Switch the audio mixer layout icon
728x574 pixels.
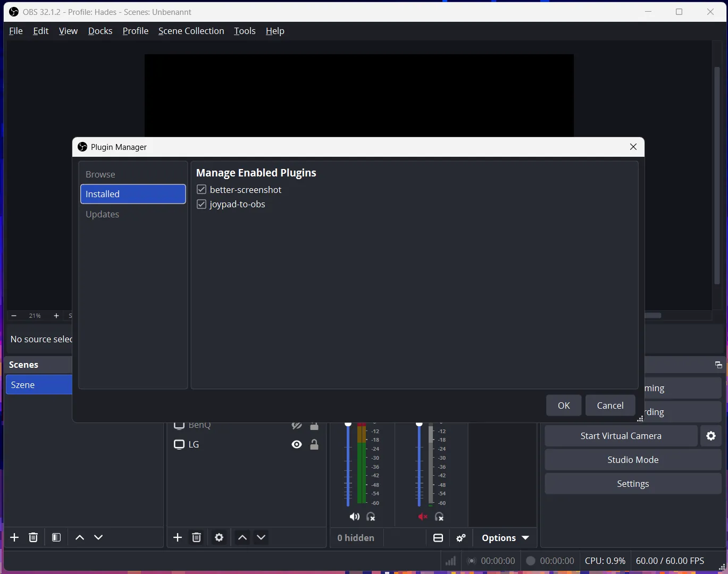click(x=438, y=538)
